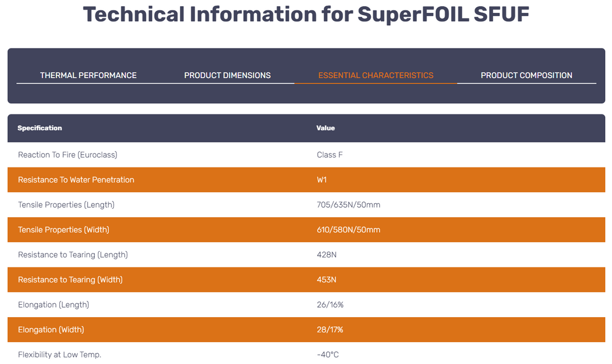Select the Tensile Properties (Width) label

click(x=64, y=229)
